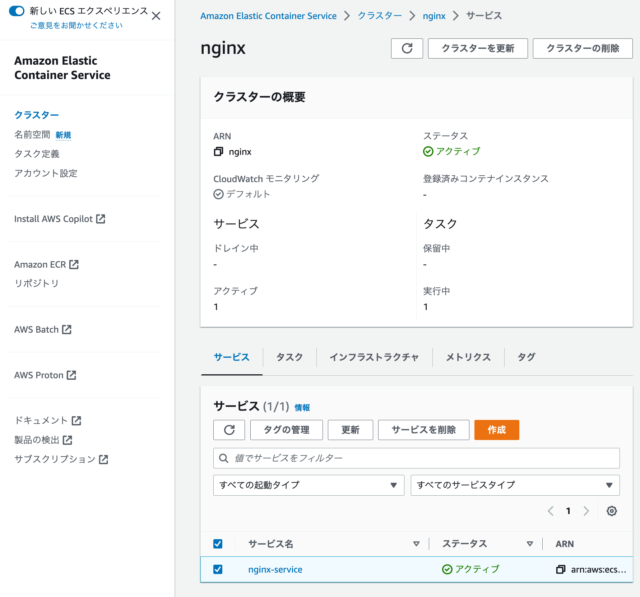Select 名前空間 in the sidebar
640x597 pixels.
(x=32, y=135)
